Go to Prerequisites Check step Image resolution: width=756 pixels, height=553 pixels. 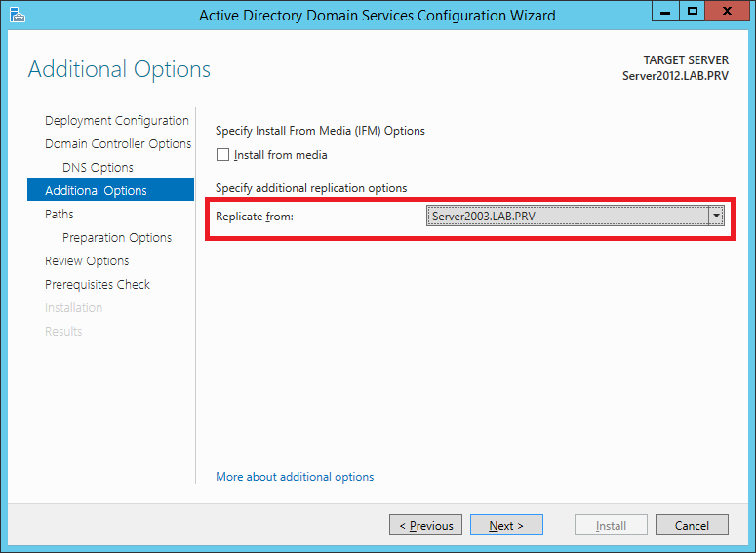click(x=98, y=285)
